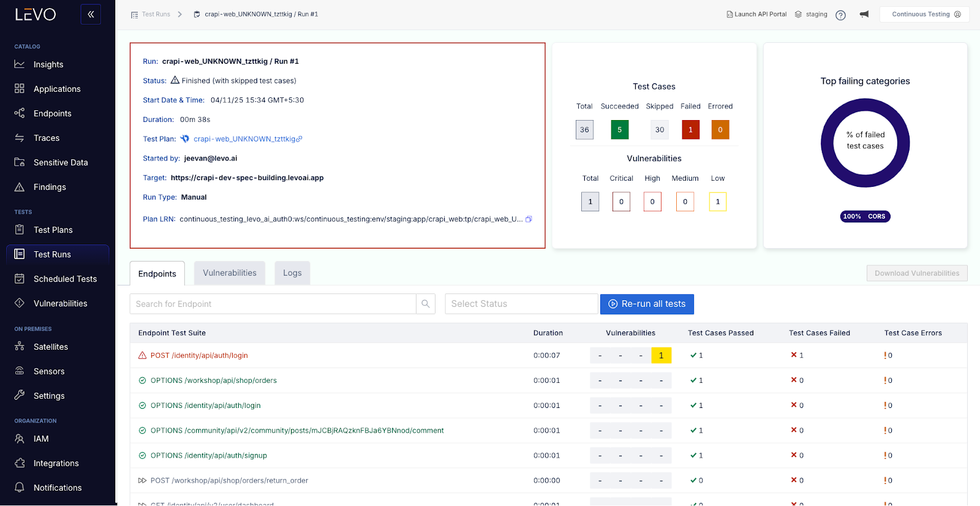This screenshot has height=506, width=980.
Task: Click yellow vulnerability count in login row
Action: [x=661, y=355]
